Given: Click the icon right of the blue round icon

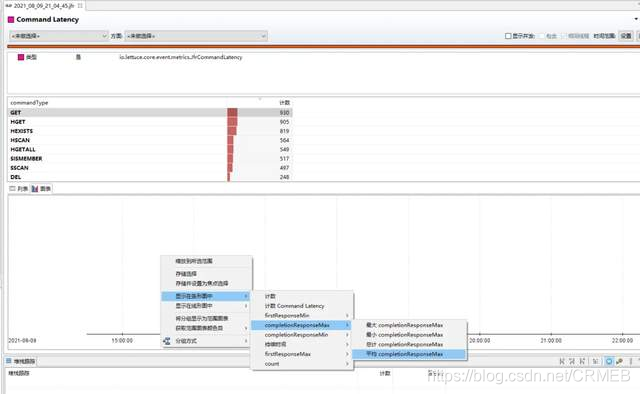Looking at the screenshot, I should [620, 361].
